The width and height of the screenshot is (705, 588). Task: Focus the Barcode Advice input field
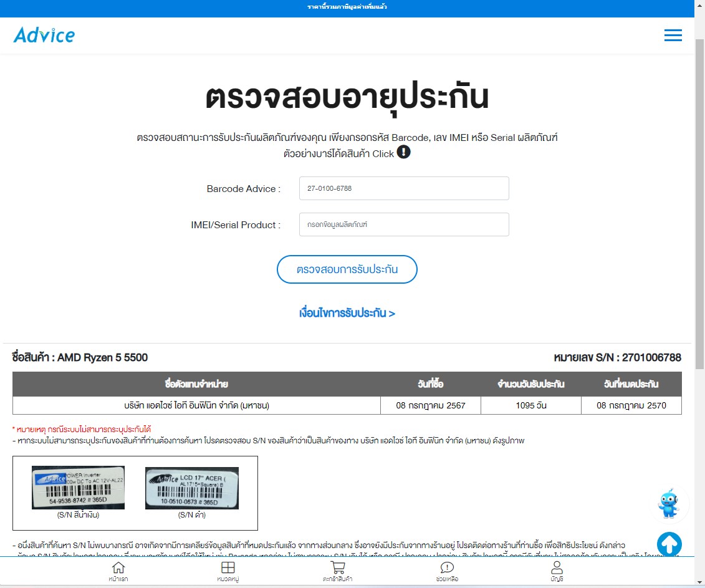tap(404, 188)
